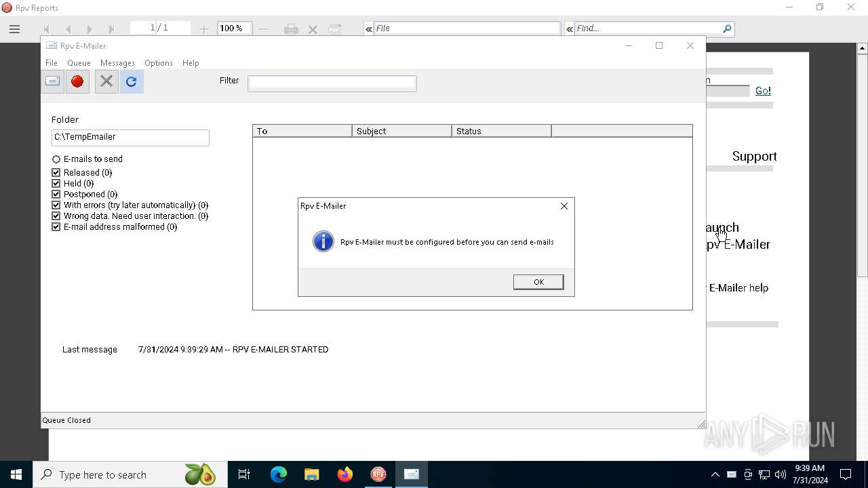This screenshot has width=868, height=488.
Task: Switch to Rpv E-Mailer taskbar icon
Action: (x=412, y=474)
